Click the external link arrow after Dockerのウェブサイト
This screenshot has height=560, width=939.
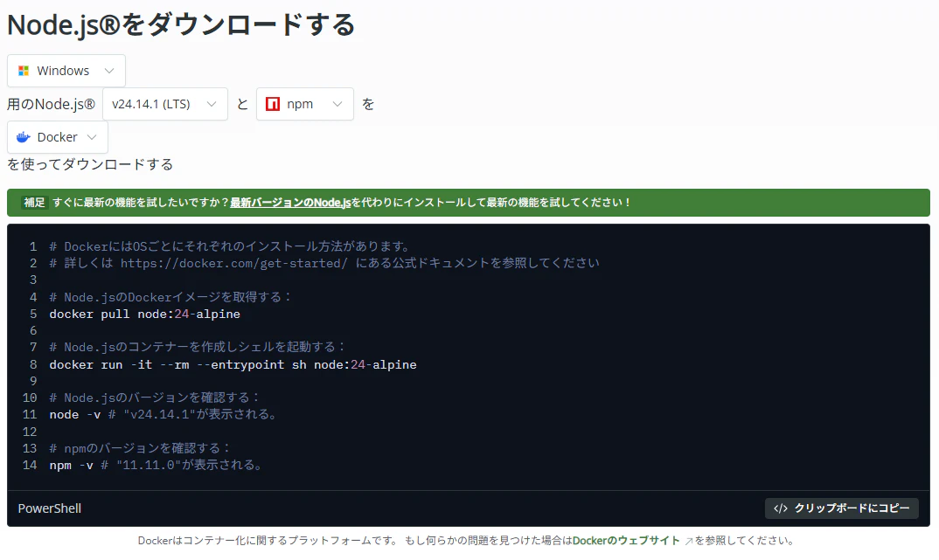(x=689, y=542)
